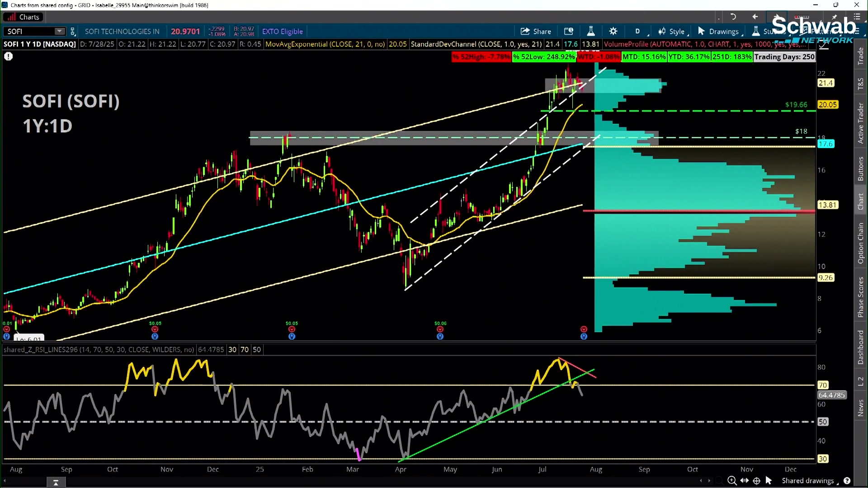Click the 251D: 183% label
Screen dimensions: 868x488
coord(732,57)
